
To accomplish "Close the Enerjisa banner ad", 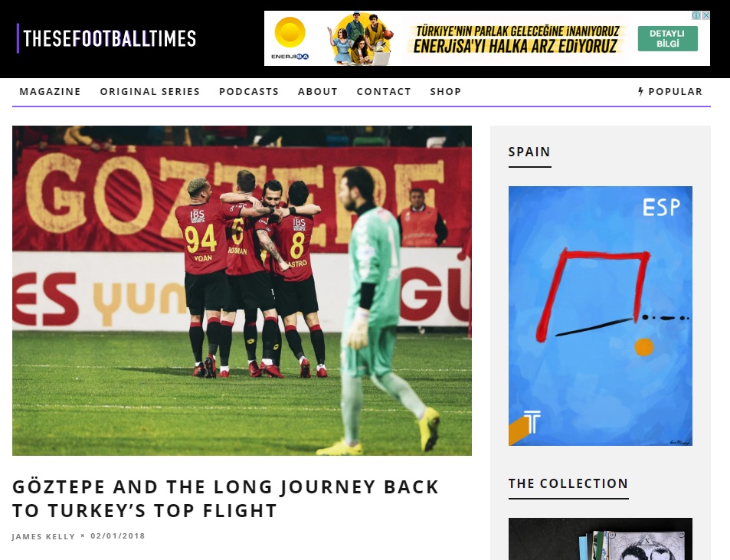I will click(705, 15).
